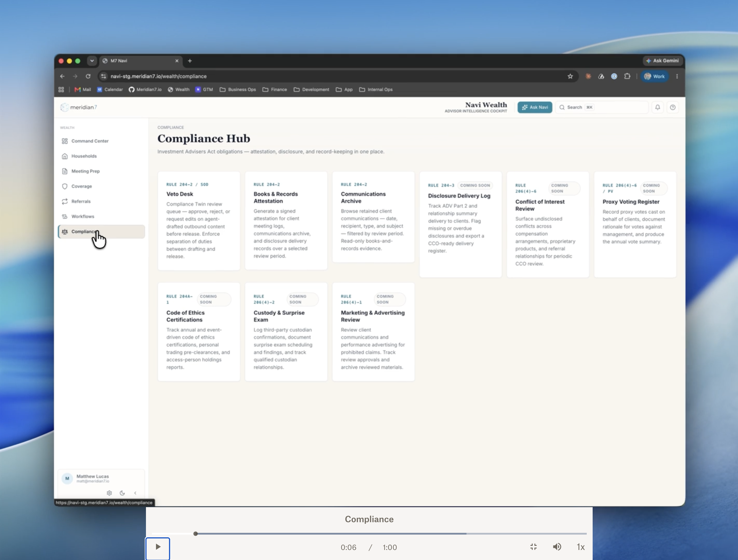
Task: Click the help question mark icon
Action: 673,108
